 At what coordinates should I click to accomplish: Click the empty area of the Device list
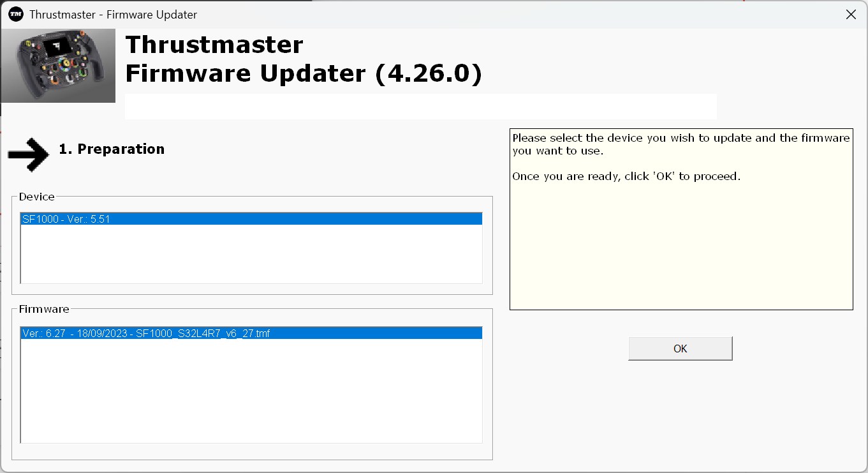[251, 254]
